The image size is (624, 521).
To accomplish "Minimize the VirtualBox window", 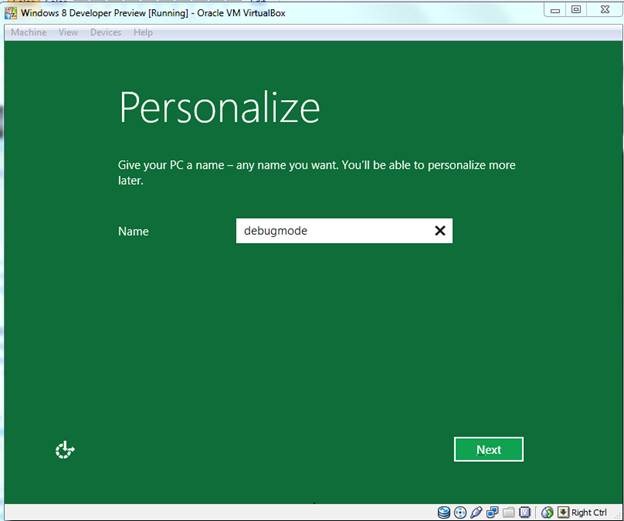I will tap(555, 9).
